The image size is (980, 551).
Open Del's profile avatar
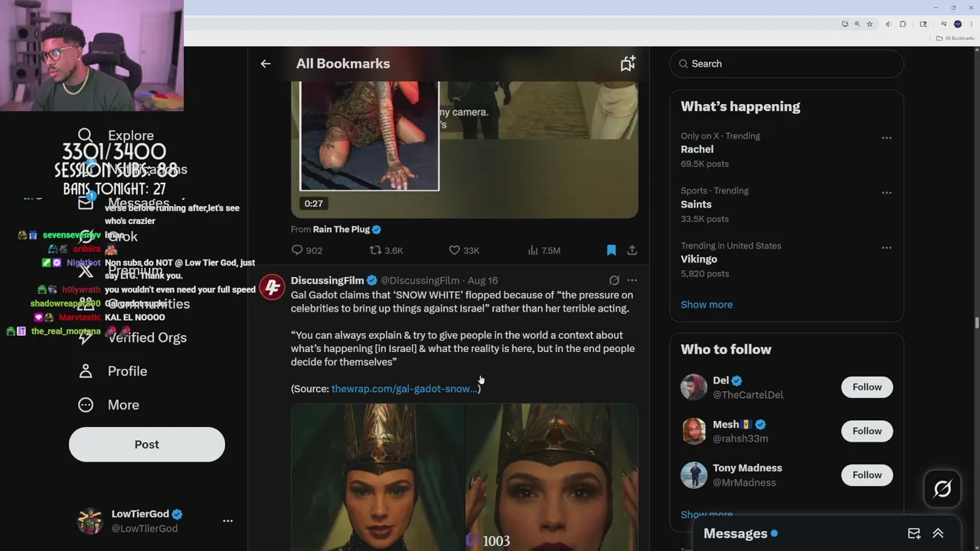point(694,387)
